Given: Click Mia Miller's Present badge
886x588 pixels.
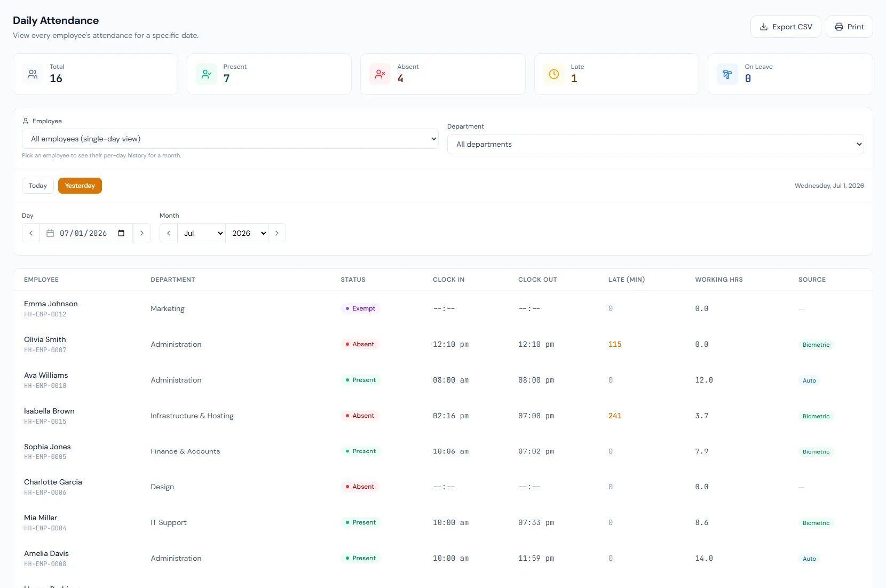Looking at the screenshot, I should point(361,522).
